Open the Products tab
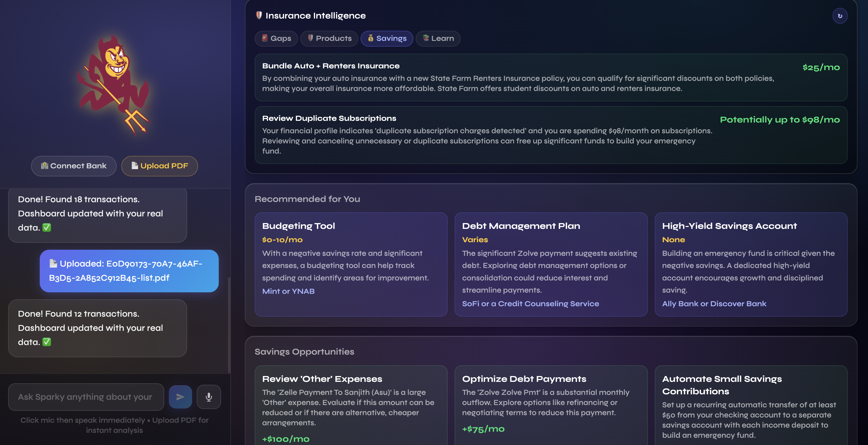 point(329,38)
